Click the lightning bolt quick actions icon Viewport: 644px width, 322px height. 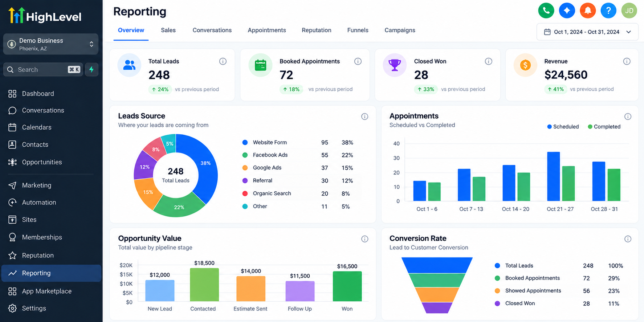(x=91, y=69)
